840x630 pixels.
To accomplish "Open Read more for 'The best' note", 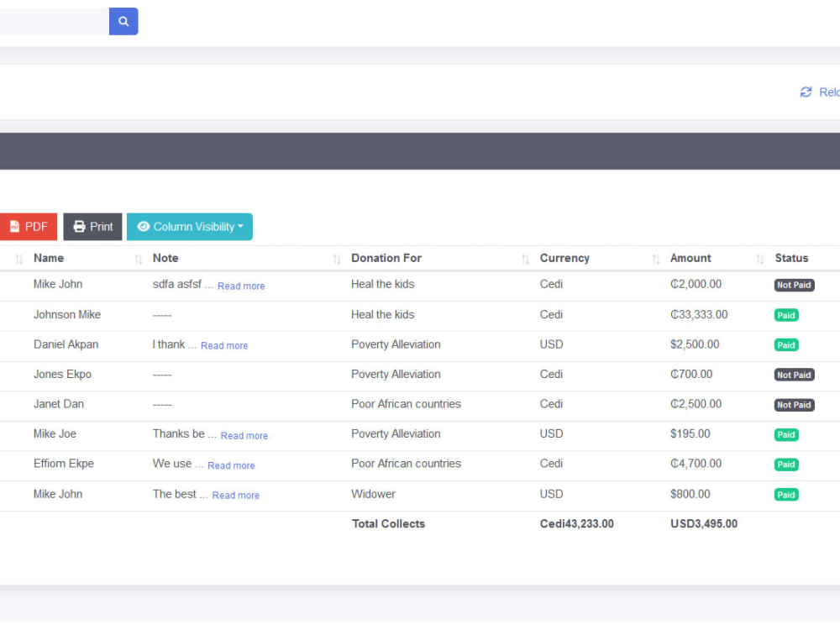I will tap(236, 496).
